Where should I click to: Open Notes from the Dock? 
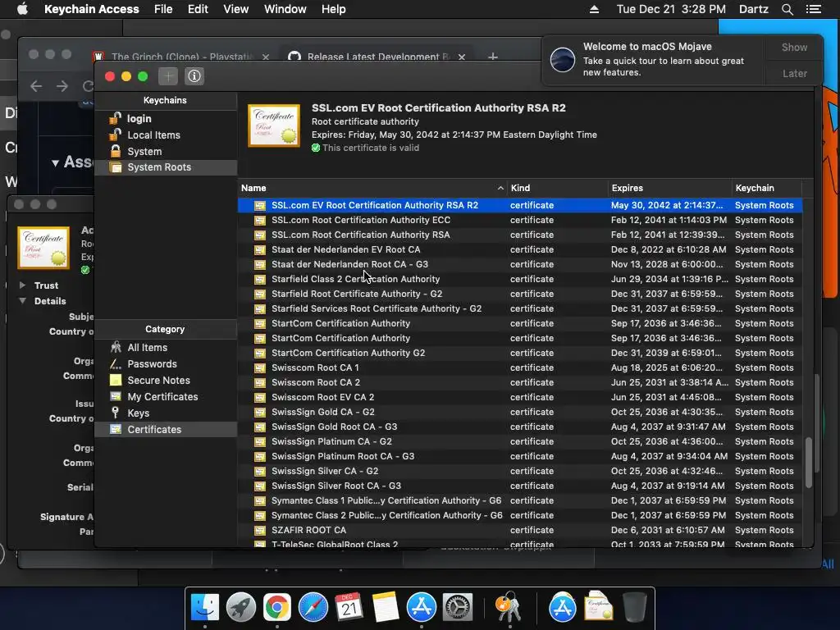click(x=385, y=607)
